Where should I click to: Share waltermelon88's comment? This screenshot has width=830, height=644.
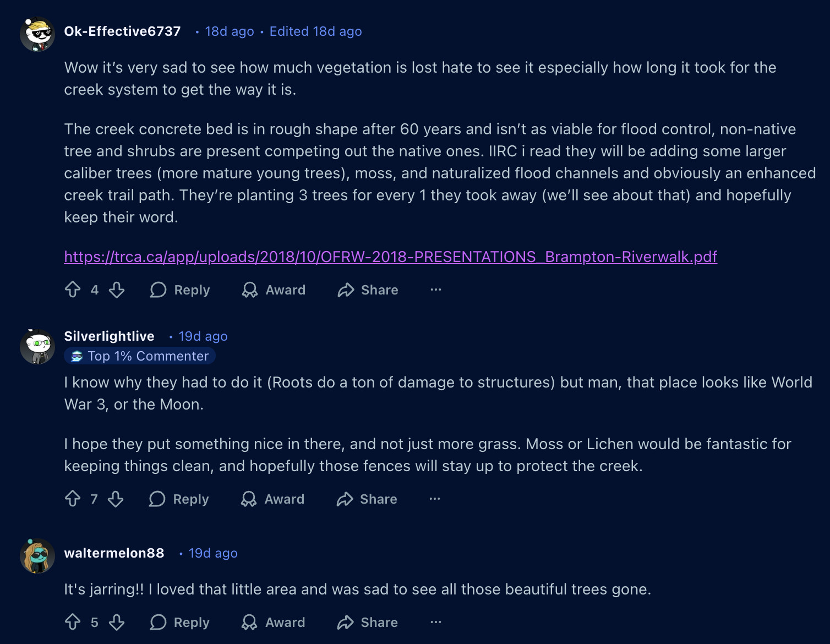368,622
